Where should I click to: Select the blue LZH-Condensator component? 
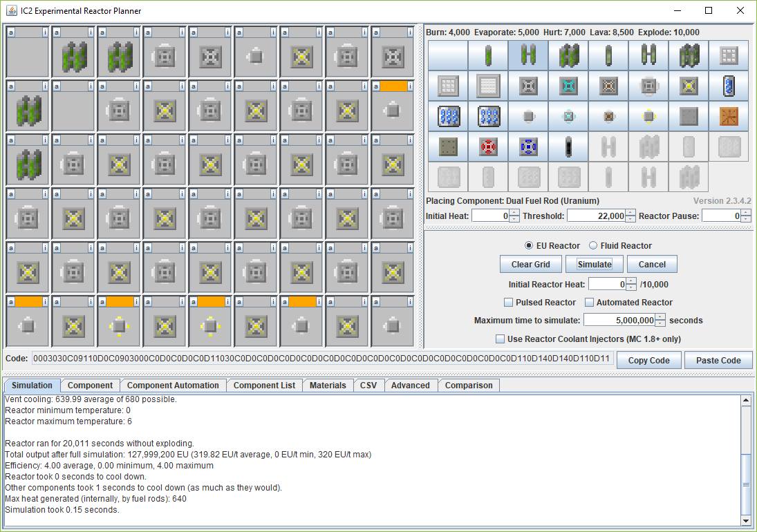point(529,146)
